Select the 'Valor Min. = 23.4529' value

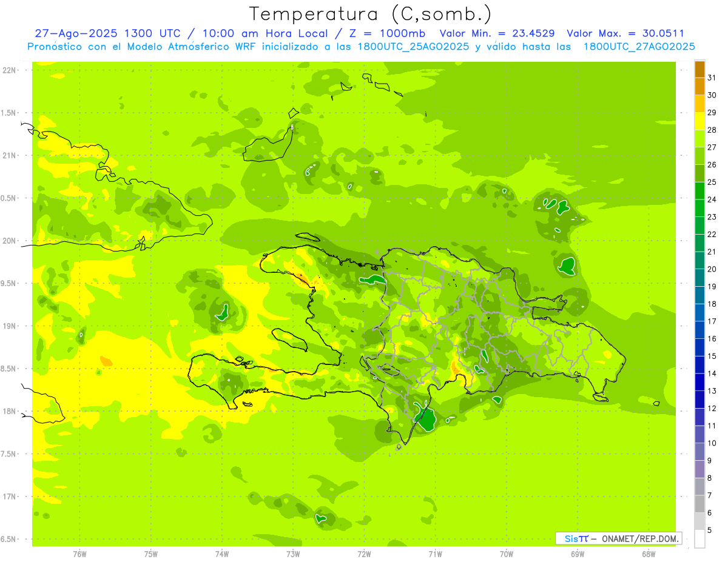tap(497, 33)
